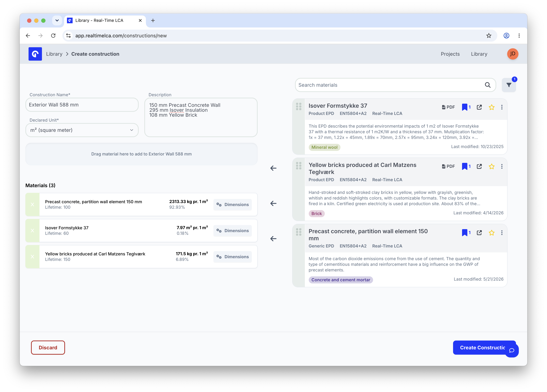Screen dimensions: 547x392
Task: Open the chat bubble support widget
Action: [512, 350]
